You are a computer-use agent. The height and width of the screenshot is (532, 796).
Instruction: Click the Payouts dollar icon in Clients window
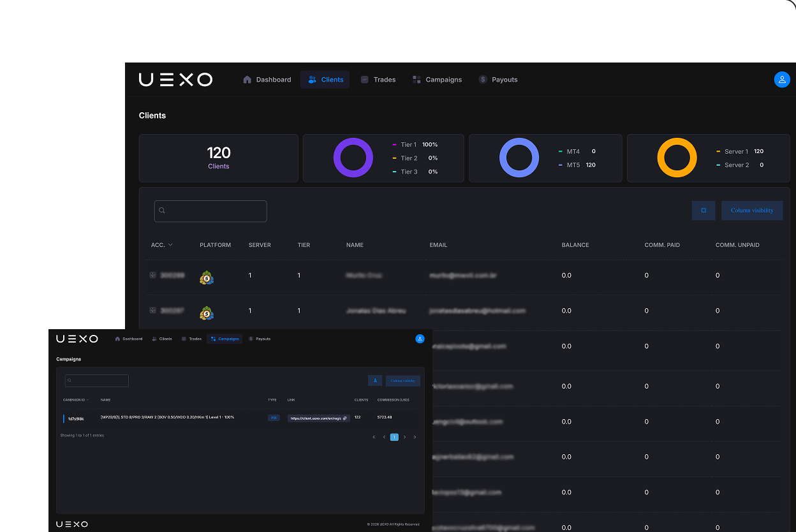coord(483,80)
